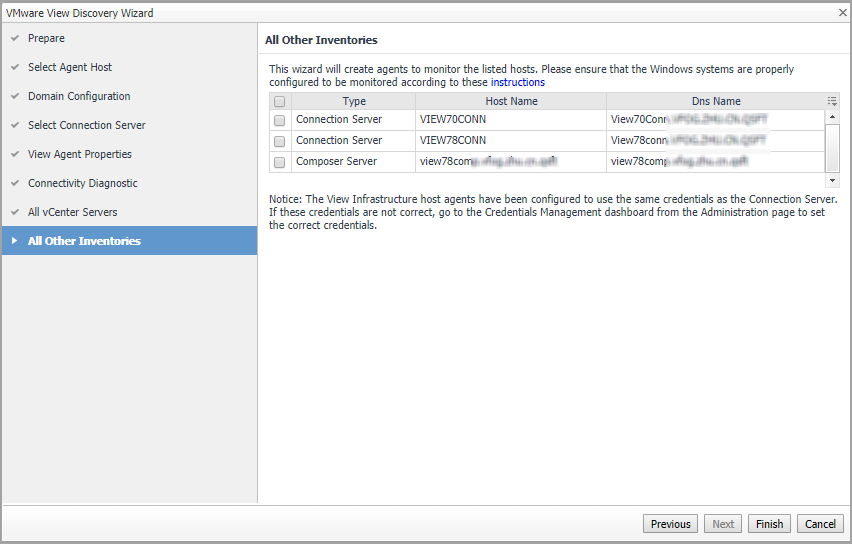Click the table vertical scrollbar thumb
Image resolution: width=852 pixels, height=544 pixels.
click(832, 148)
